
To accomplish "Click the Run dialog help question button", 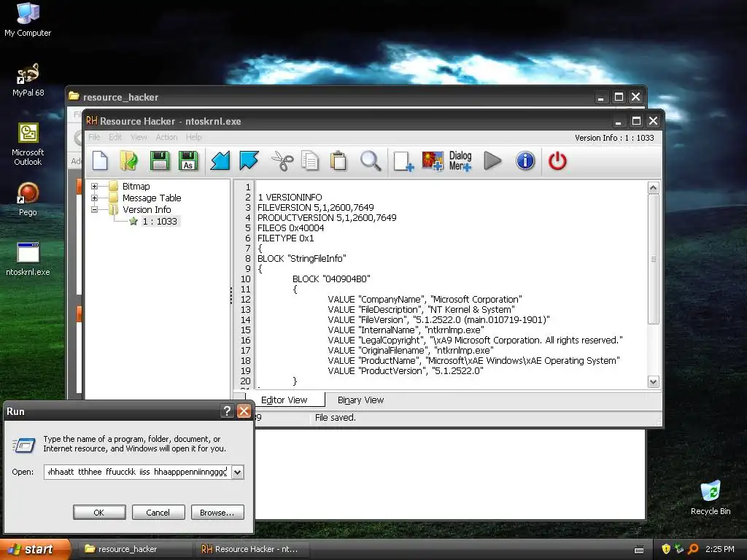I will 227,411.
